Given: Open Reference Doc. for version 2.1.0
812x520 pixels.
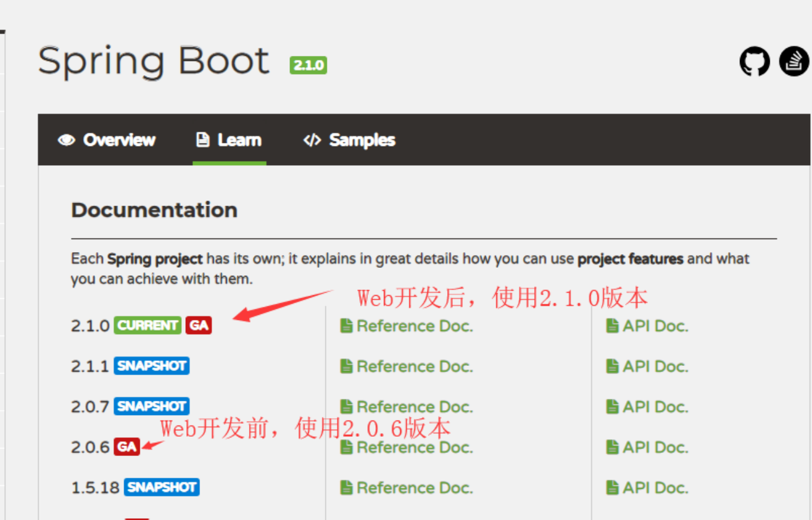Looking at the screenshot, I should click(x=407, y=326).
